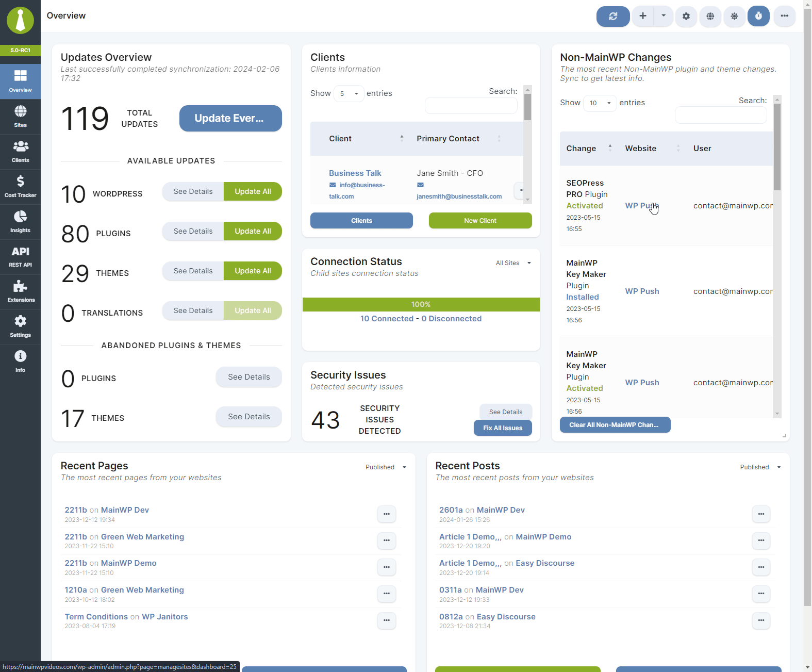
Task: Open Clients show entries dropdown
Action: [349, 94]
